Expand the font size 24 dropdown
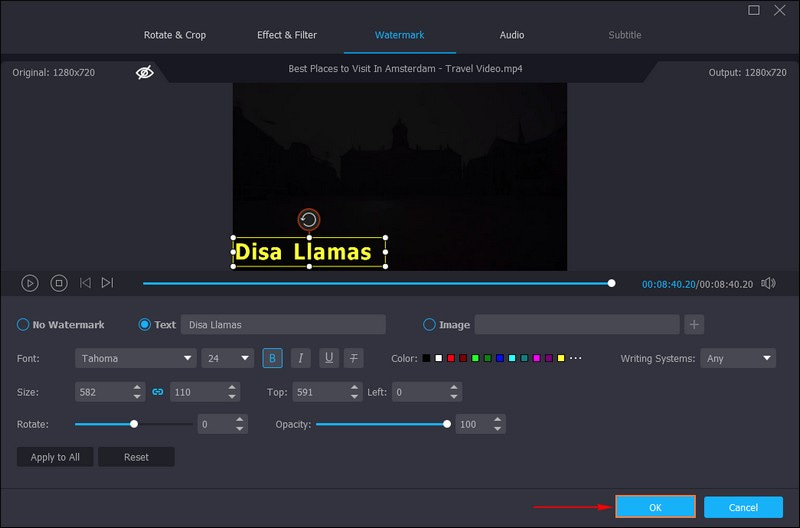800x528 pixels. tap(228, 358)
